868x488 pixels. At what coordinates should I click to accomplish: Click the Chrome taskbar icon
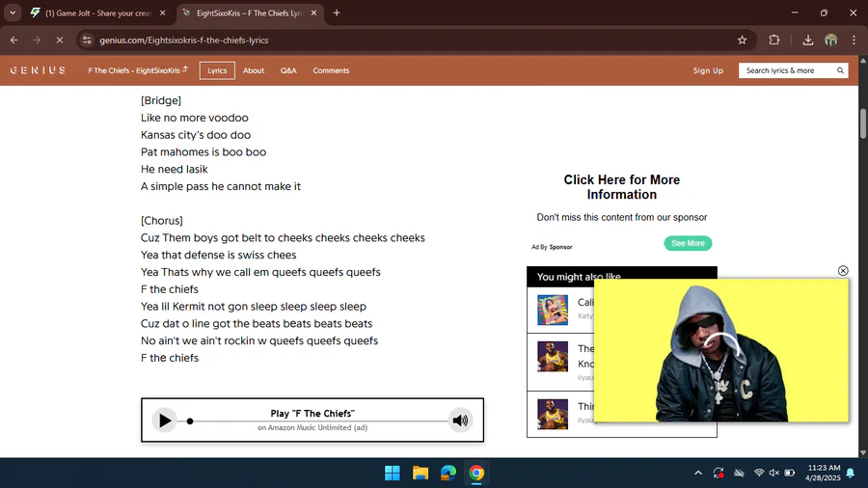point(476,474)
